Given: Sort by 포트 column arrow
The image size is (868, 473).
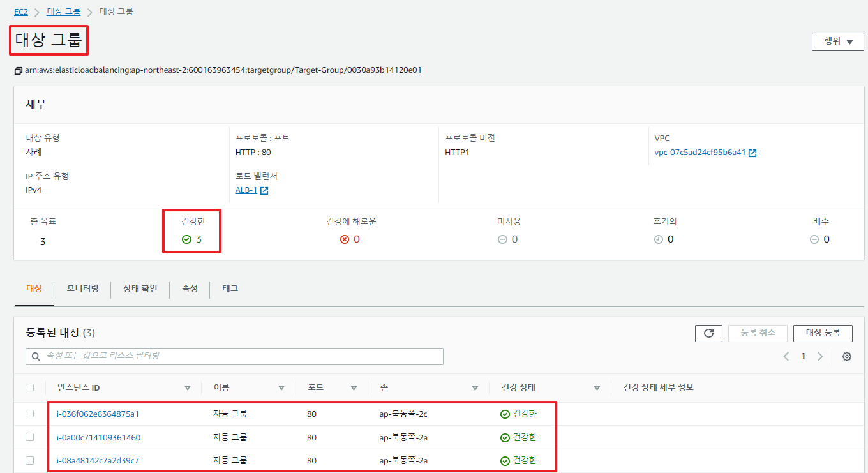Looking at the screenshot, I should [x=354, y=388].
